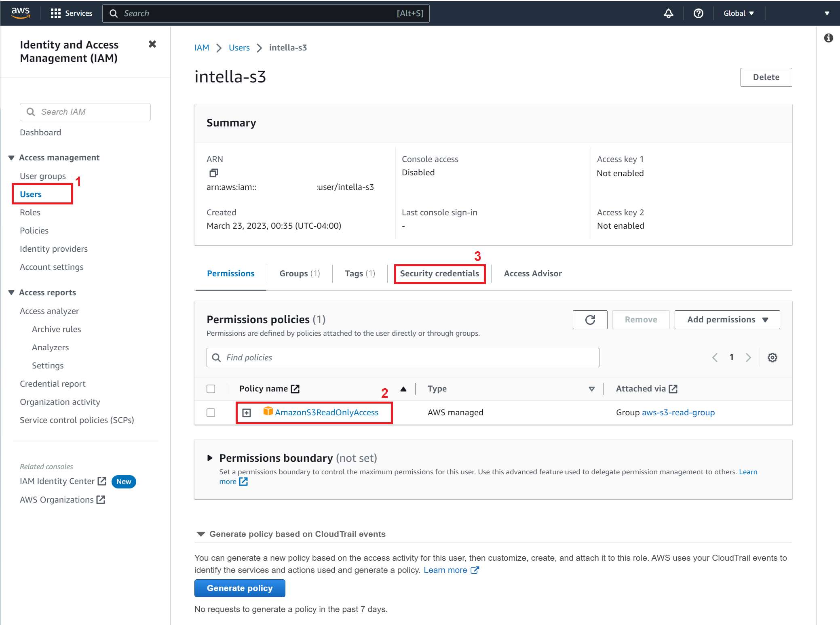Open the AmazonS3ReadOnlyAccess policy link
840x625 pixels.
pos(327,412)
